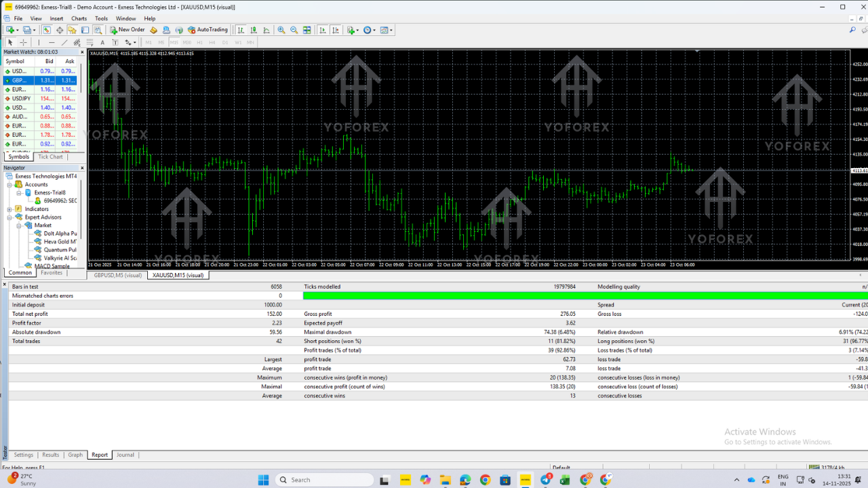Image resolution: width=868 pixels, height=488 pixels.
Task: Zoom in on the chart
Action: [x=281, y=30]
